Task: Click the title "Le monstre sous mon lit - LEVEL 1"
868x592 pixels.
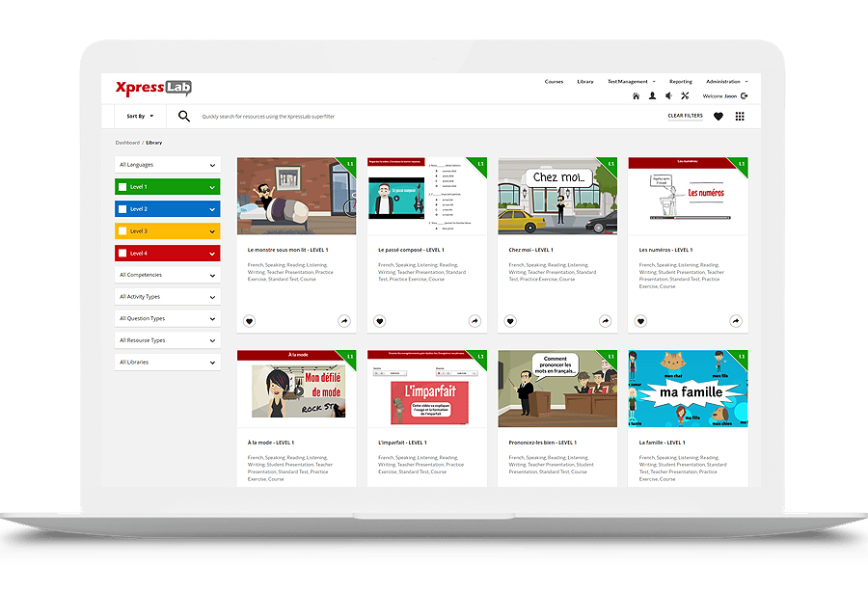Action: pyautogui.click(x=287, y=250)
